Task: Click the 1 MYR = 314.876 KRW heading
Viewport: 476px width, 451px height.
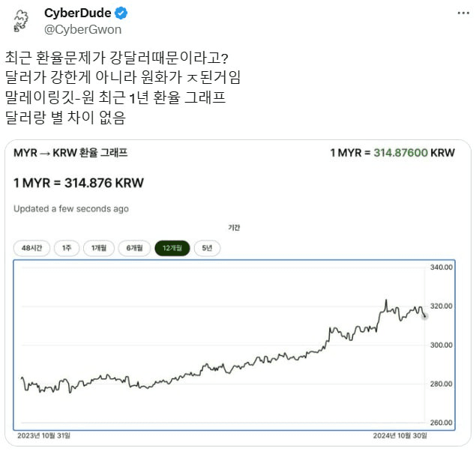Action: 79,183
